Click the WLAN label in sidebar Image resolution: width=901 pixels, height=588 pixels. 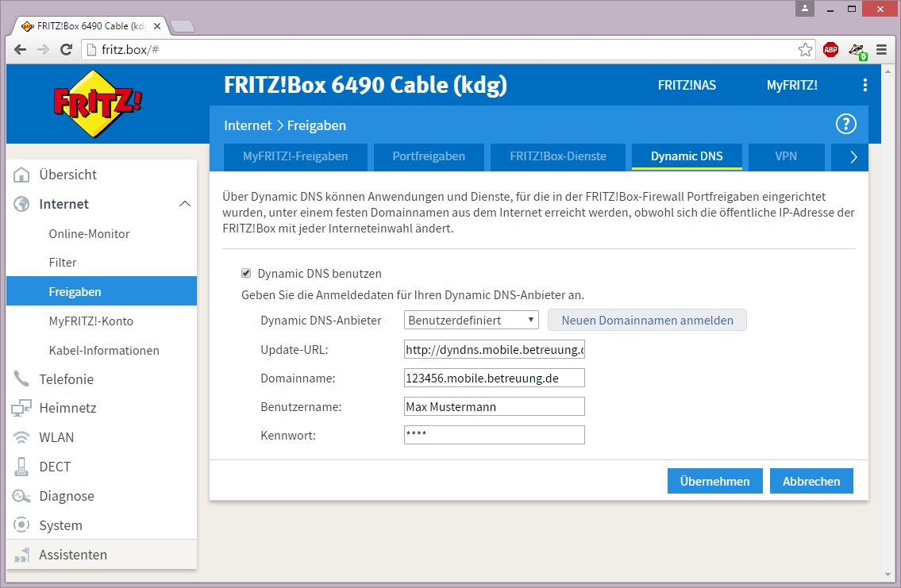(x=56, y=437)
